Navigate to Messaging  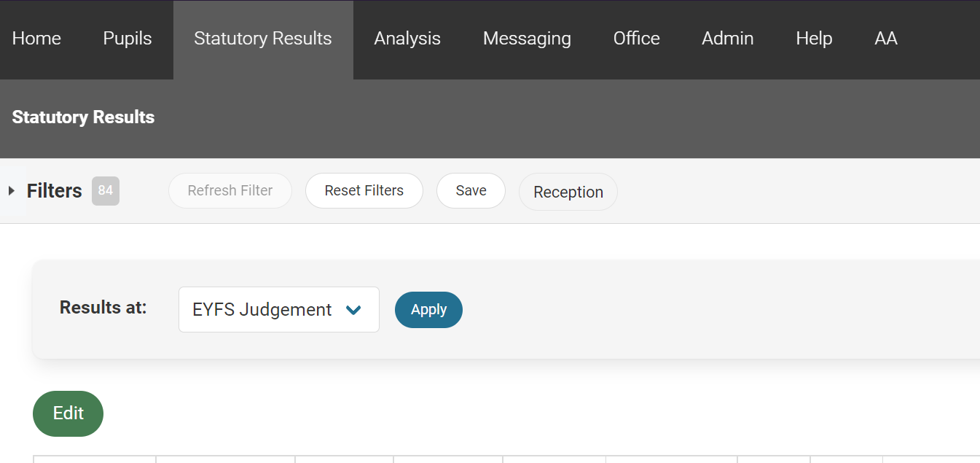tap(527, 39)
